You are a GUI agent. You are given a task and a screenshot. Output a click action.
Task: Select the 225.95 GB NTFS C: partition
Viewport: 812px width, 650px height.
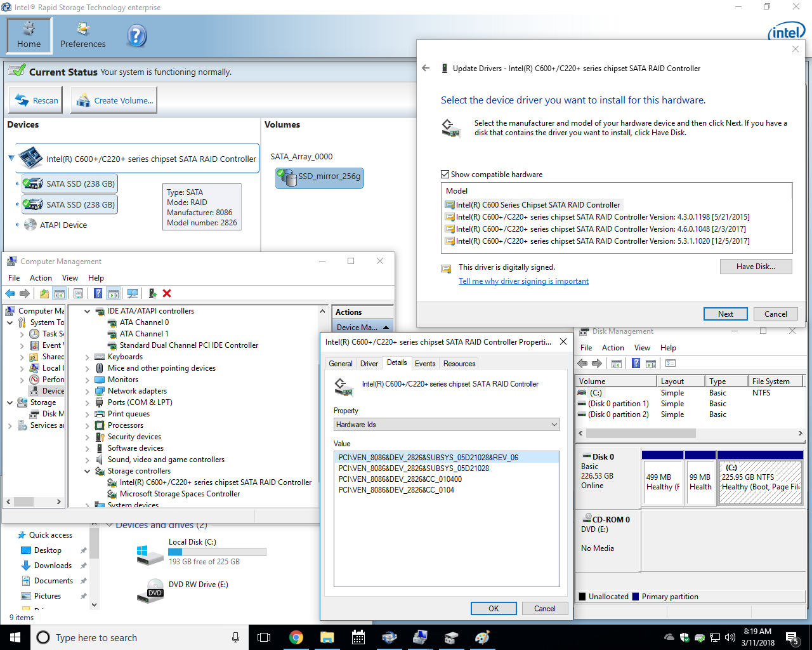[x=760, y=482]
